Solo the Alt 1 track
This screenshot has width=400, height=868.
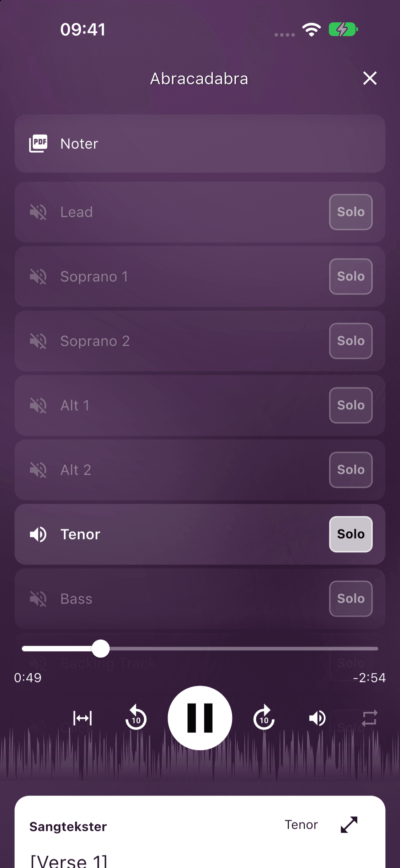tap(351, 405)
